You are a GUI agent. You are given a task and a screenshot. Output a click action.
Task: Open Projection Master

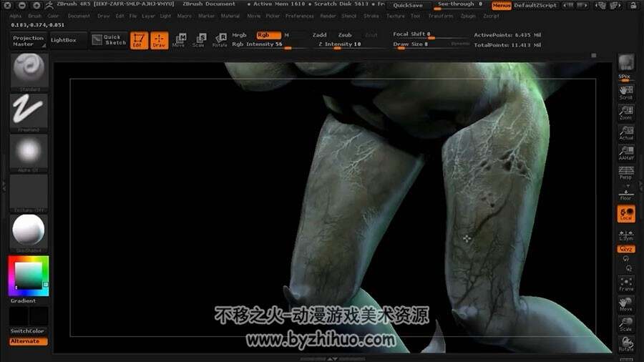point(28,41)
